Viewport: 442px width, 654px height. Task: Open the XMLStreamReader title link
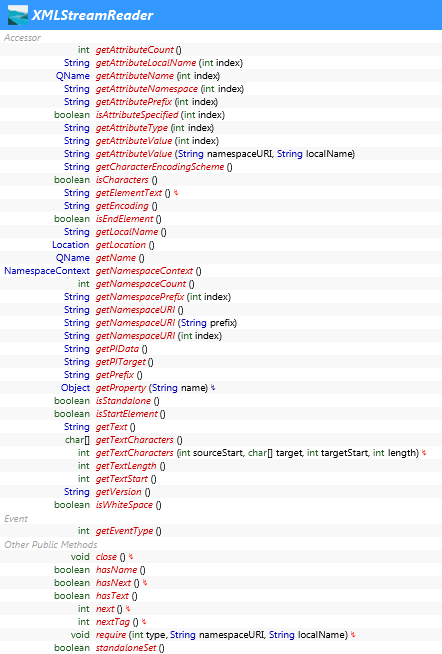coord(93,15)
